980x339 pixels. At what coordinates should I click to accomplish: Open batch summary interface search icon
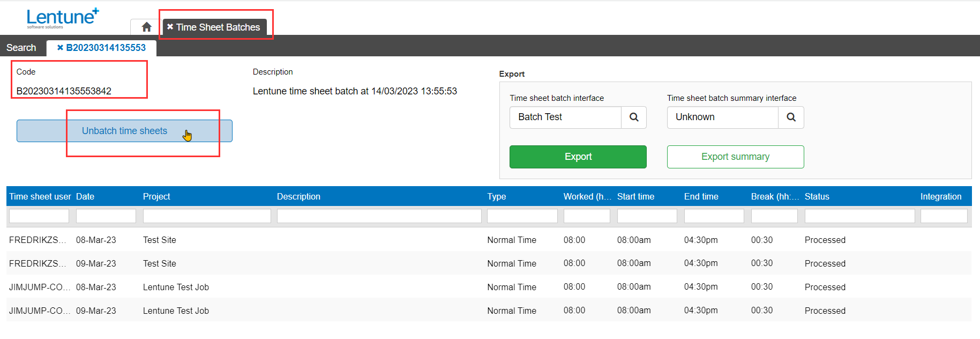[x=790, y=117]
